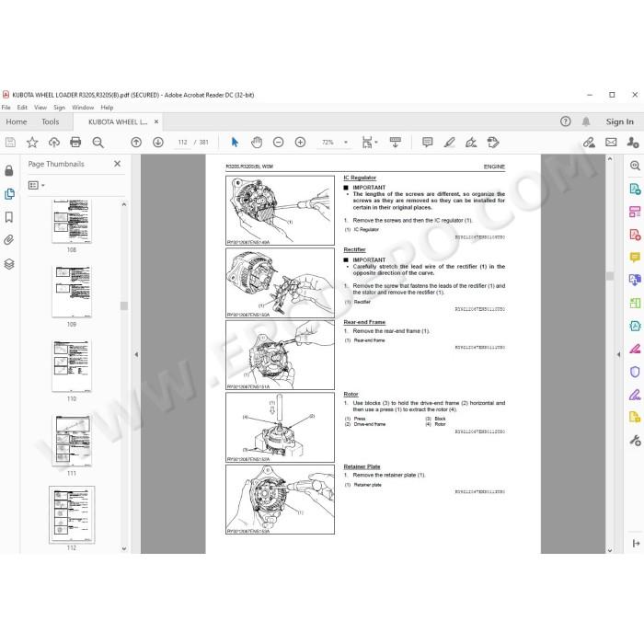The height and width of the screenshot is (644, 644).
Task: Click the read mode keyboard-scroll icon
Action: 395,143
